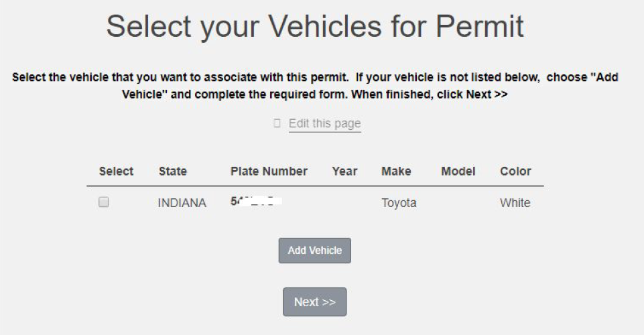The height and width of the screenshot is (335, 644).
Task: Select the Toyota make cell
Action: tap(399, 203)
